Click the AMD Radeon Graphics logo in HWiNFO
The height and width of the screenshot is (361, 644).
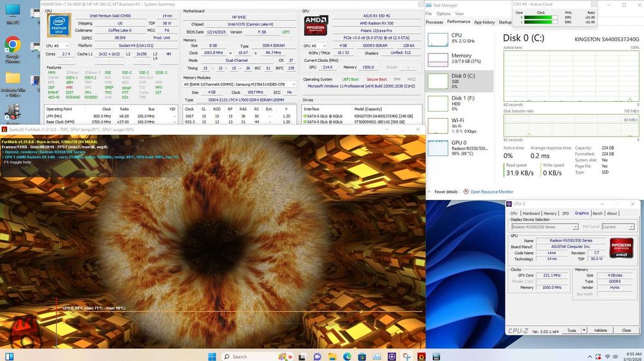pyautogui.click(x=316, y=25)
